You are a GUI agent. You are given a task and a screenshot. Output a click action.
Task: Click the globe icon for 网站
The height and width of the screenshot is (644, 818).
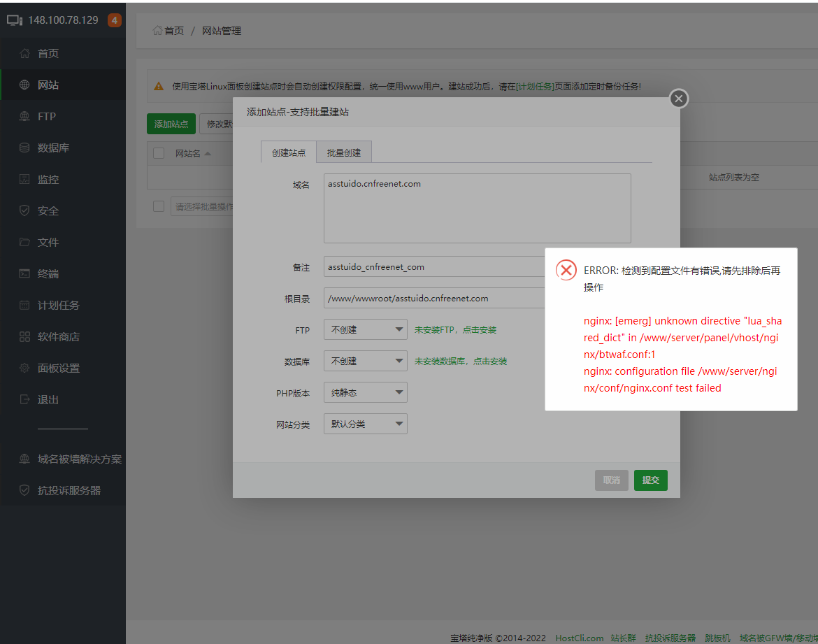coord(24,85)
